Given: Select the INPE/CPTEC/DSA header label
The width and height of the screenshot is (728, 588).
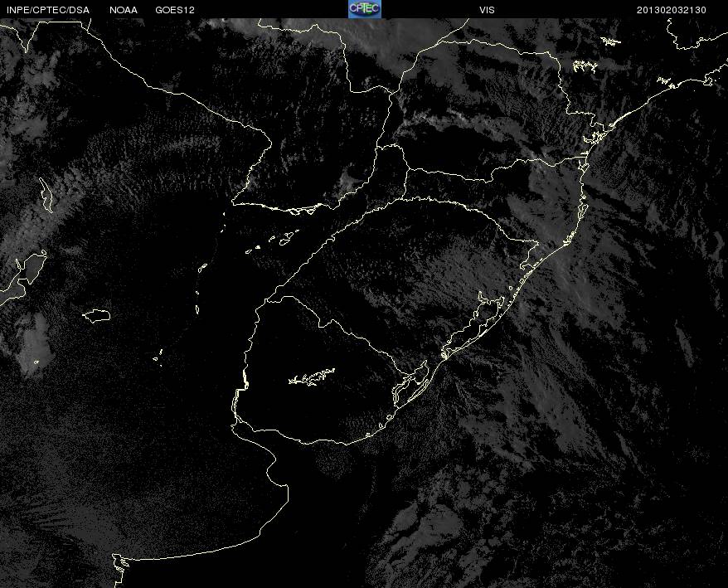Looking at the screenshot, I should (x=48, y=10).
